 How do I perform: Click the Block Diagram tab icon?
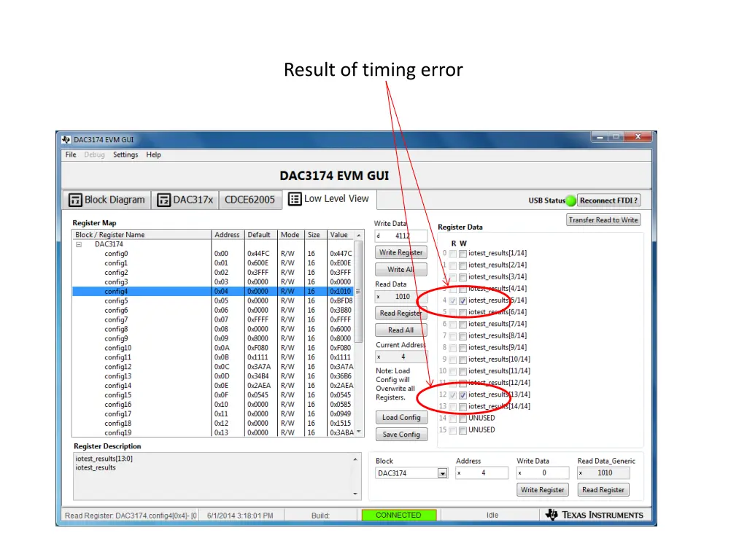coord(76,199)
